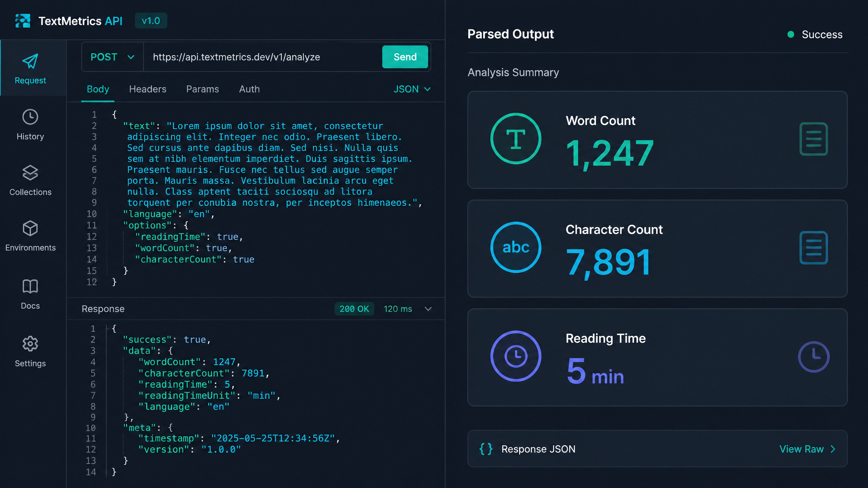Click the 120 ms response time
Viewport: 868px width, 488px height.
398,309
